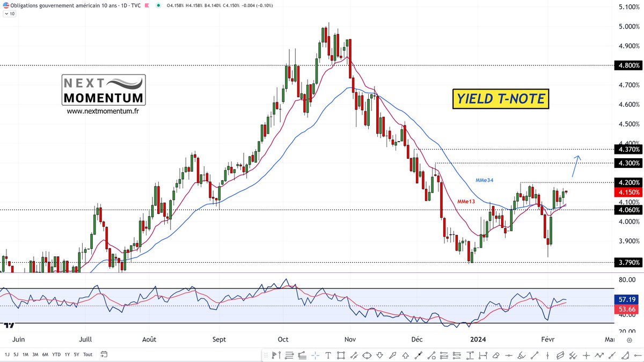Select the Eraser tool
This screenshot has height=362, width=644.
[x=496, y=355]
